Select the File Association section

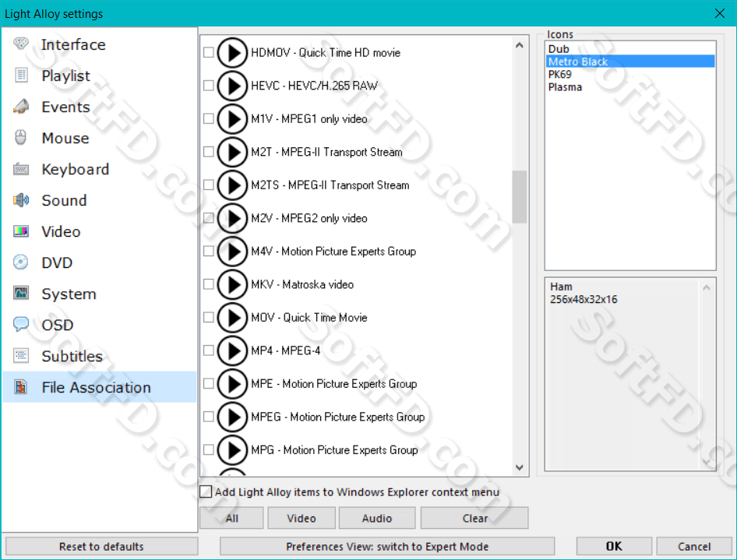tap(100, 387)
